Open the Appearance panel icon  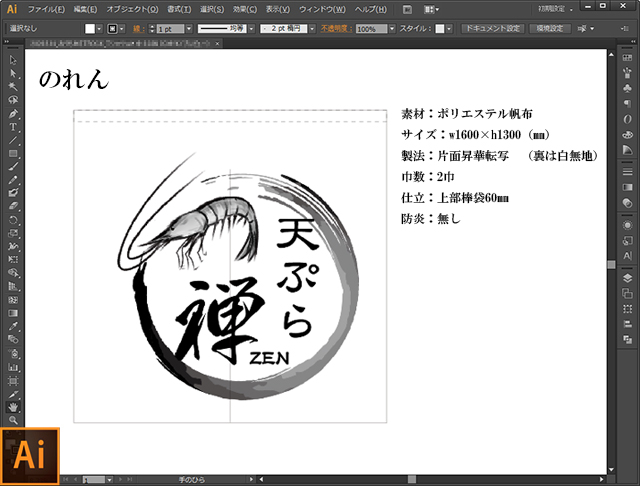pos(627,225)
